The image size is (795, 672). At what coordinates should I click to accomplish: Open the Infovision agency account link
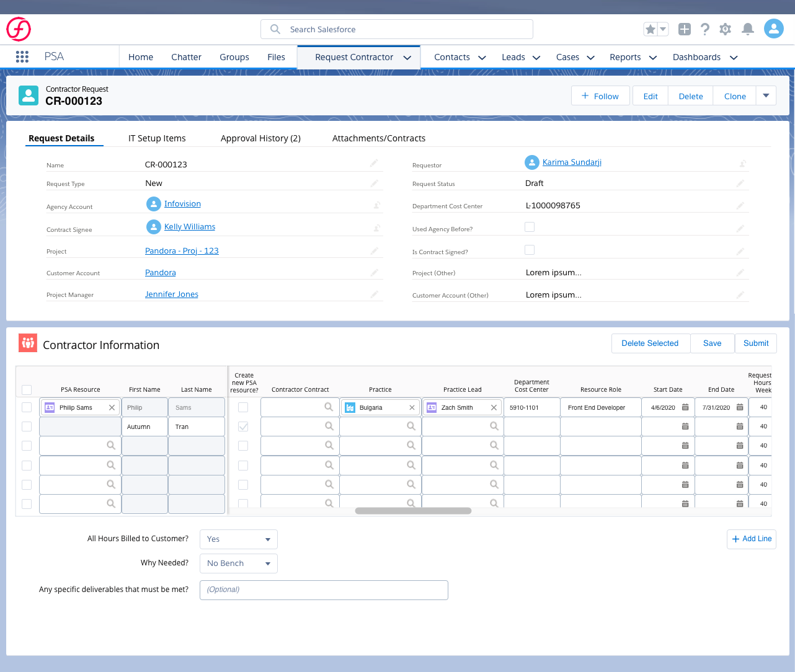pyautogui.click(x=182, y=204)
